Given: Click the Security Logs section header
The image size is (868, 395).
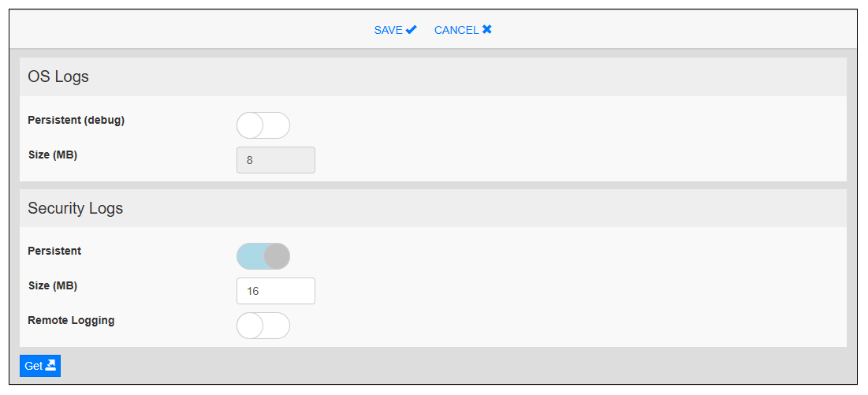Looking at the screenshot, I should [76, 209].
